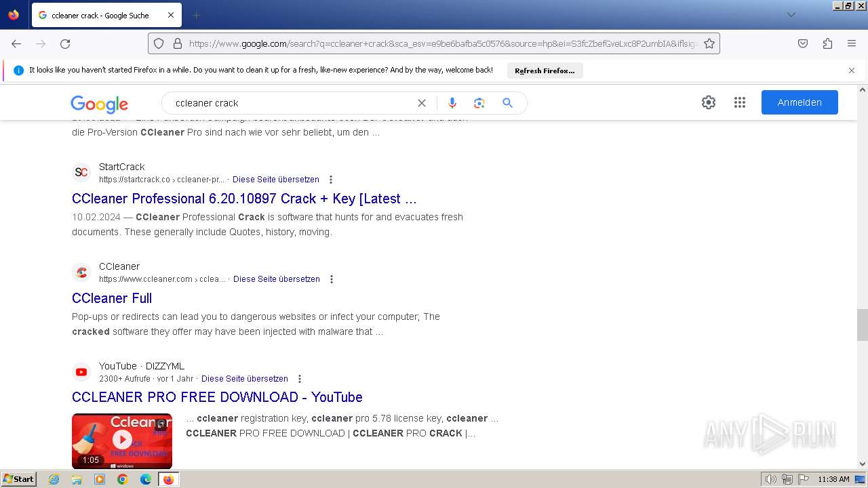Viewport: 868px width, 488px height.
Task: Open the Pocket save icon
Action: [x=803, y=43]
